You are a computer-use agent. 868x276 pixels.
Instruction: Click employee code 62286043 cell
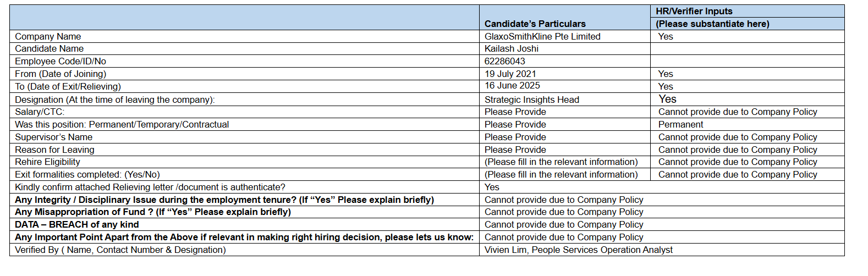[x=505, y=61]
